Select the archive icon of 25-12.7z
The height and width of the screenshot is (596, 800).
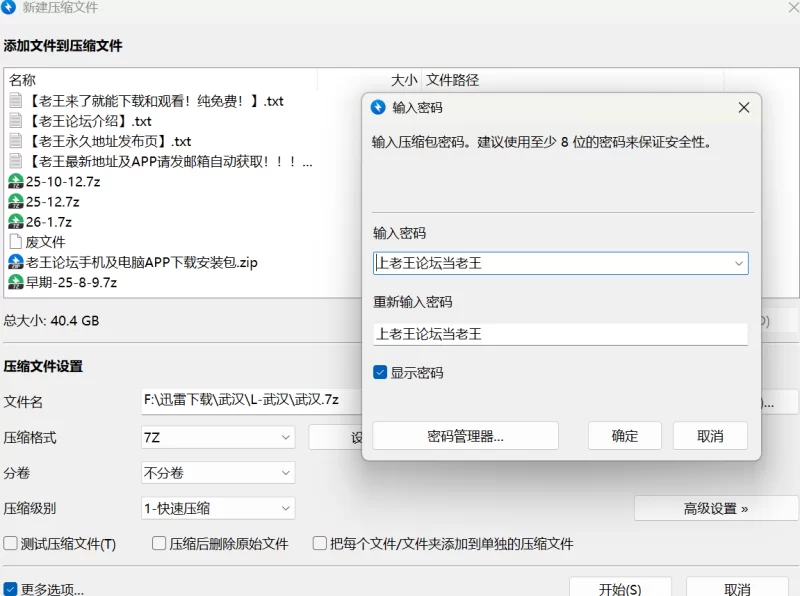(x=16, y=202)
